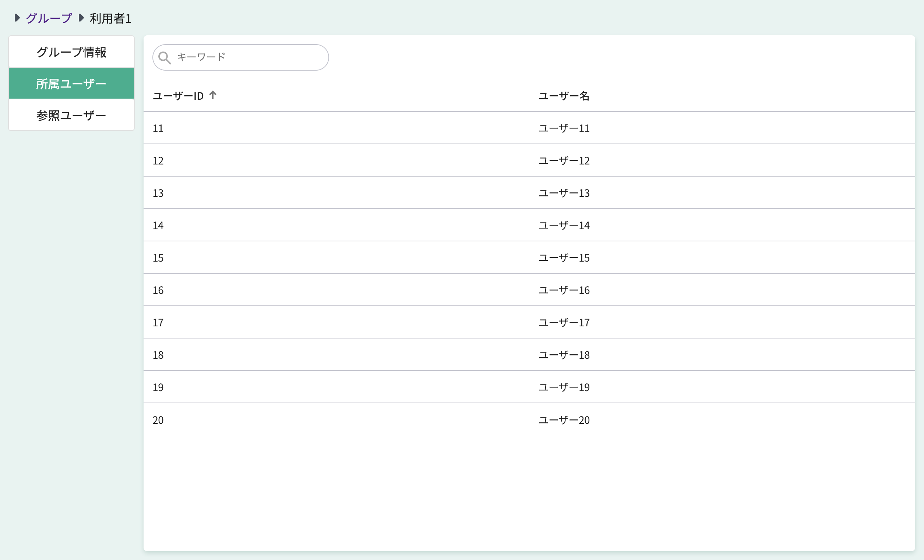Image resolution: width=924 pixels, height=560 pixels.
Task: Sort by the ユーザーID column header
Action: tap(178, 96)
